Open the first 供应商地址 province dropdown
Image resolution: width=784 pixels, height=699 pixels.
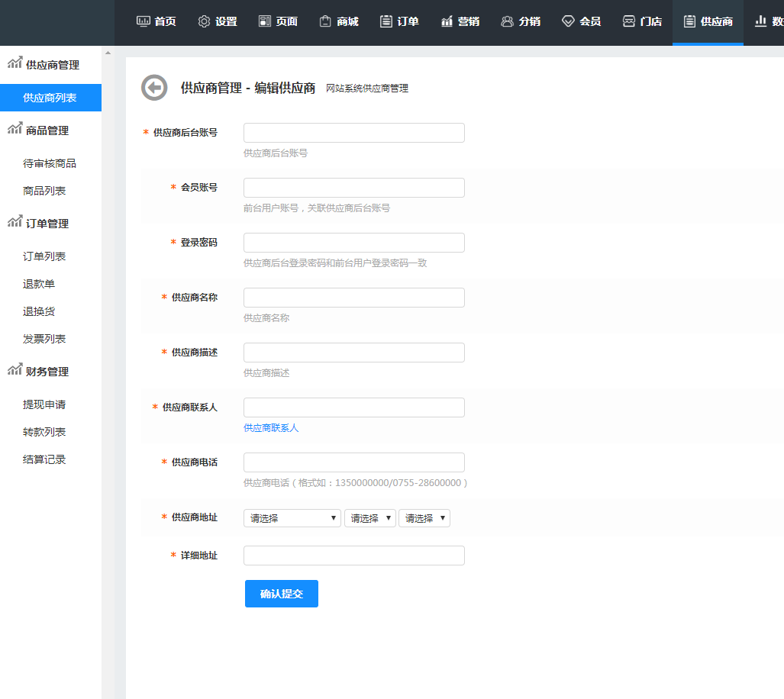(292, 518)
